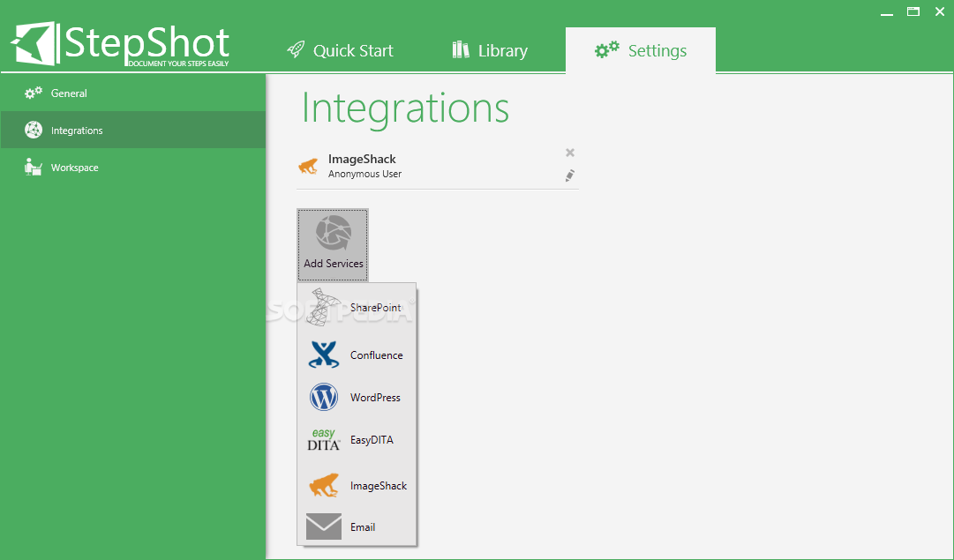Viewport: 954px width, 560px height.
Task: Click the Add Services button
Action: 333,244
